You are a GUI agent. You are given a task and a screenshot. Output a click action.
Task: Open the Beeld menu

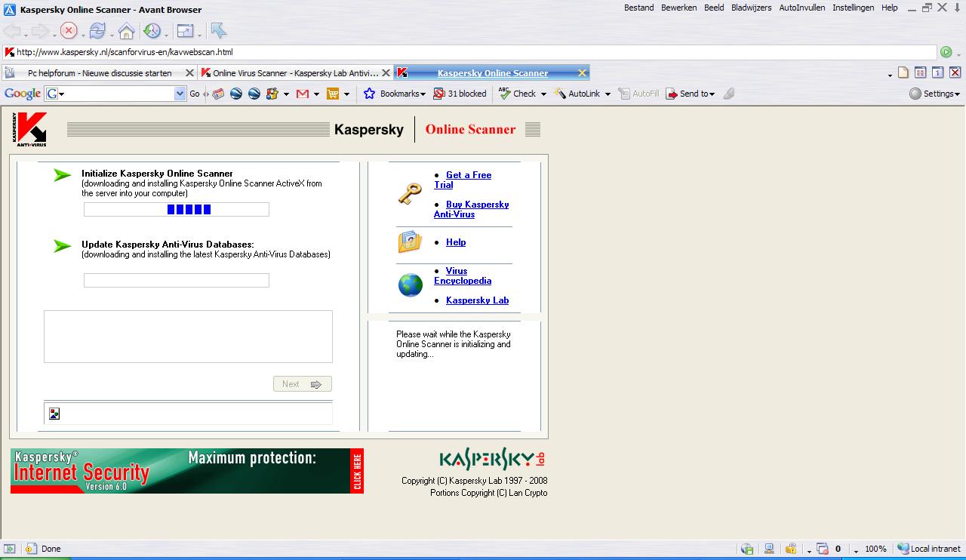click(714, 8)
